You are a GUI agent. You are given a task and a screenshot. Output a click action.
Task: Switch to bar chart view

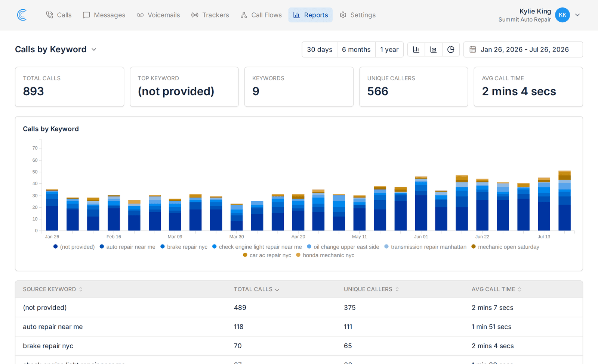coord(416,49)
